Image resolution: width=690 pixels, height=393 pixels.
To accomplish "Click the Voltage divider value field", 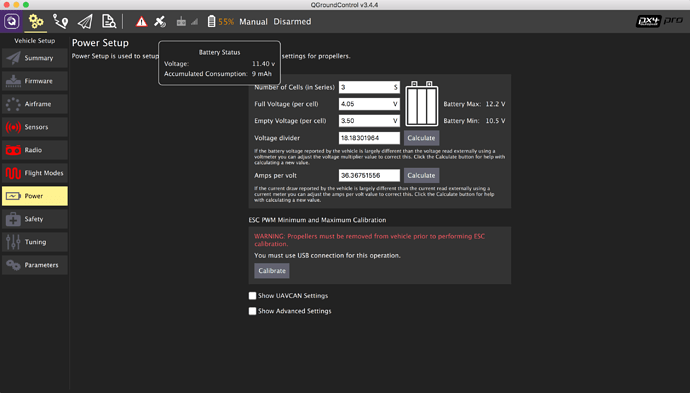I will click(x=369, y=138).
